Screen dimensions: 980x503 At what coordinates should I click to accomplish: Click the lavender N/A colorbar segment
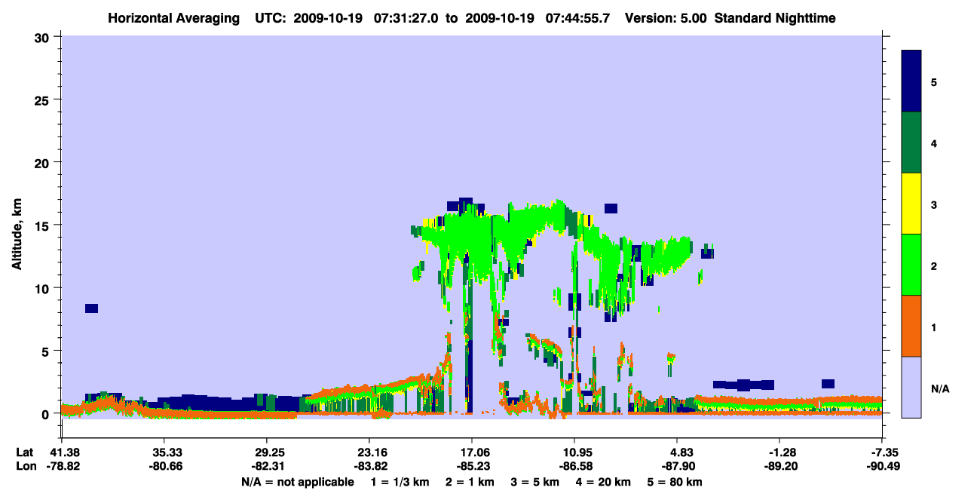click(x=911, y=387)
